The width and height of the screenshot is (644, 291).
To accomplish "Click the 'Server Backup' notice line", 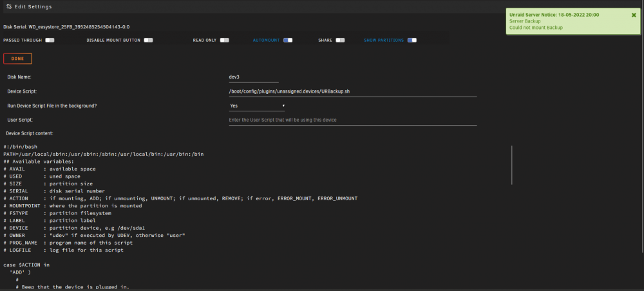I will tap(525, 21).
